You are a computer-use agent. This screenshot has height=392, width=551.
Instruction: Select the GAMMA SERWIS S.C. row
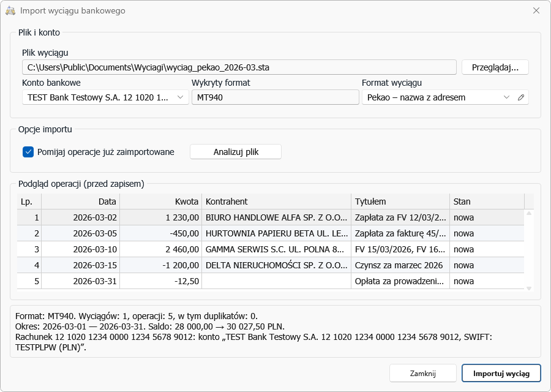click(271, 249)
